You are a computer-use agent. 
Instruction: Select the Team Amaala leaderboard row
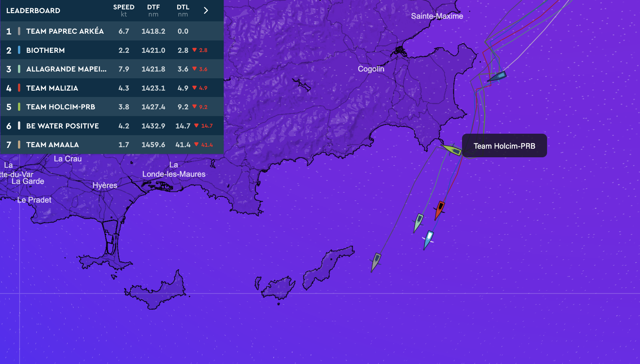click(112, 145)
